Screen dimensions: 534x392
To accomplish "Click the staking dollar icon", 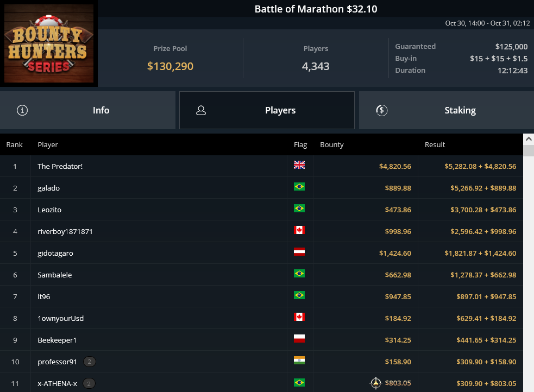I will (381, 110).
